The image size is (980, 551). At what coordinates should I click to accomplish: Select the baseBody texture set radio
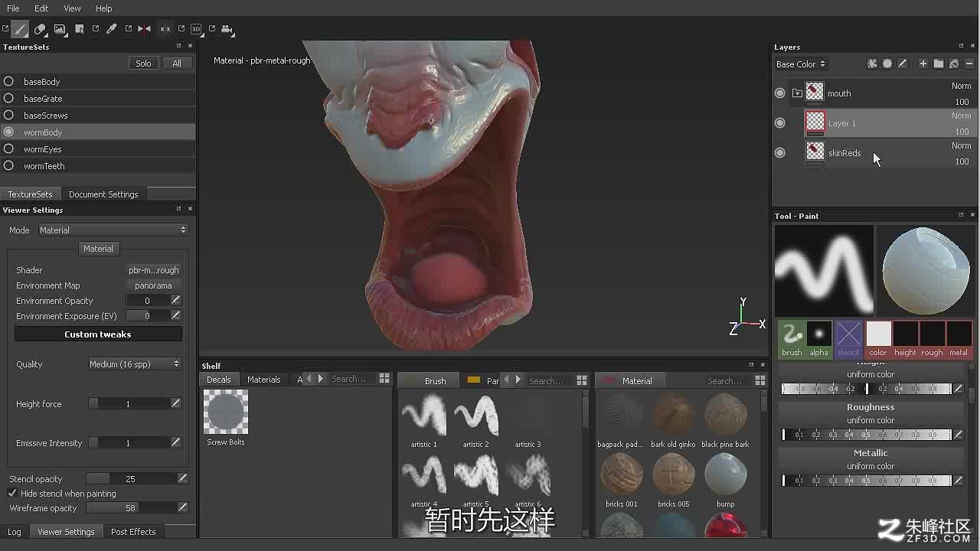(8, 81)
